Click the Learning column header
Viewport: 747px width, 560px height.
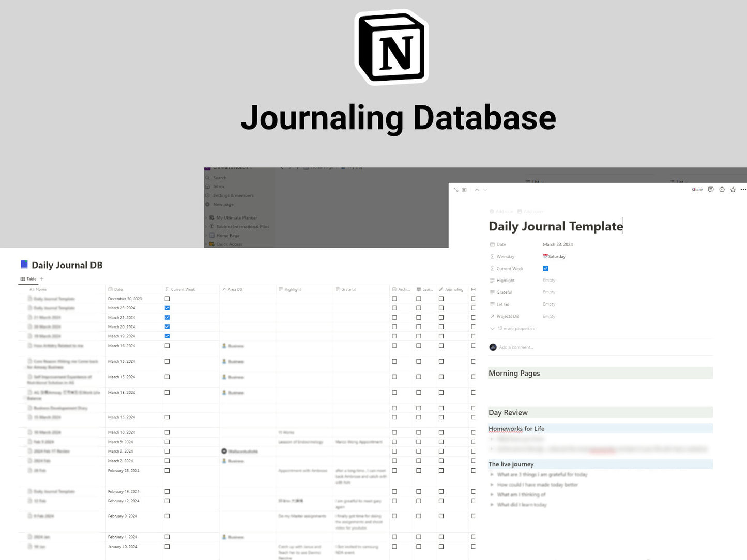pyautogui.click(x=425, y=289)
